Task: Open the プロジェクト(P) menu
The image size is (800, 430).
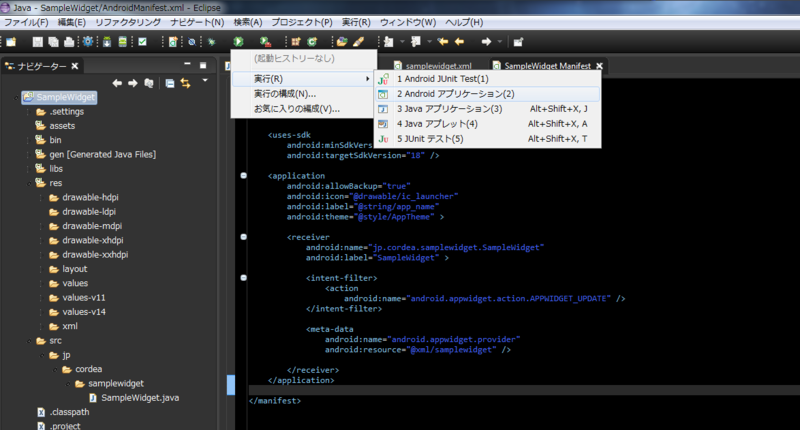Action: click(302, 22)
